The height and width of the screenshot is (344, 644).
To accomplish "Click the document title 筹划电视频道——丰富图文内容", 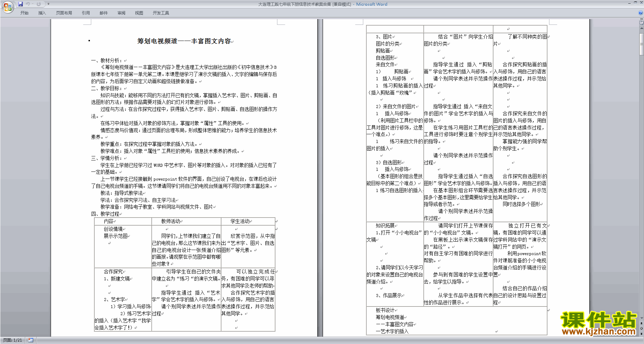I will (x=184, y=41).
